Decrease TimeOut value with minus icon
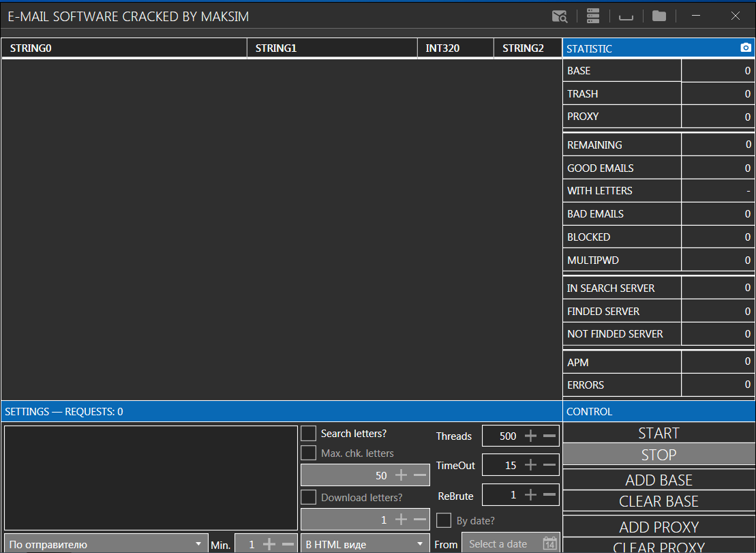 (549, 465)
